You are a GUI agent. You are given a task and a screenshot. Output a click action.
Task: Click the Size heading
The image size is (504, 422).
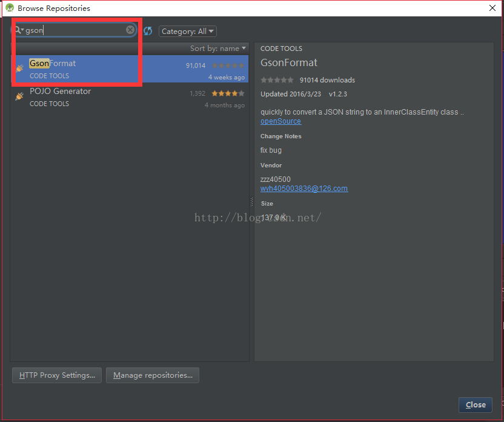coord(267,204)
